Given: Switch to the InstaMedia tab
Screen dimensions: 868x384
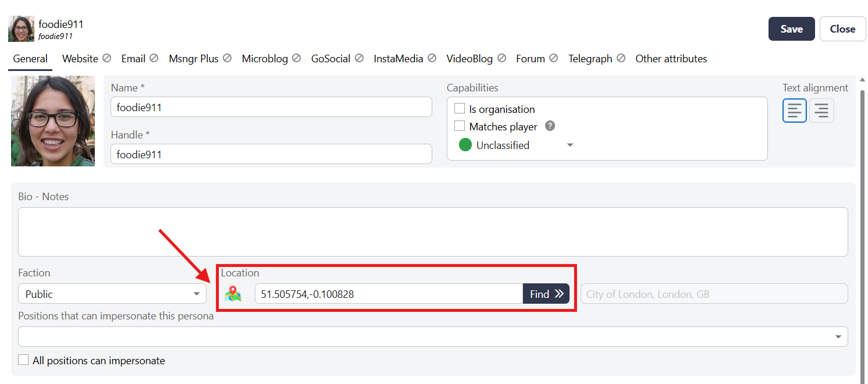Looking at the screenshot, I should click(x=399, y=59).
